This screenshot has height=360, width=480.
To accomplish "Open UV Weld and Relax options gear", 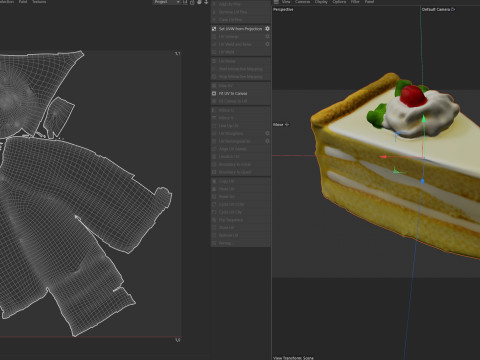I will coord(267,44).
